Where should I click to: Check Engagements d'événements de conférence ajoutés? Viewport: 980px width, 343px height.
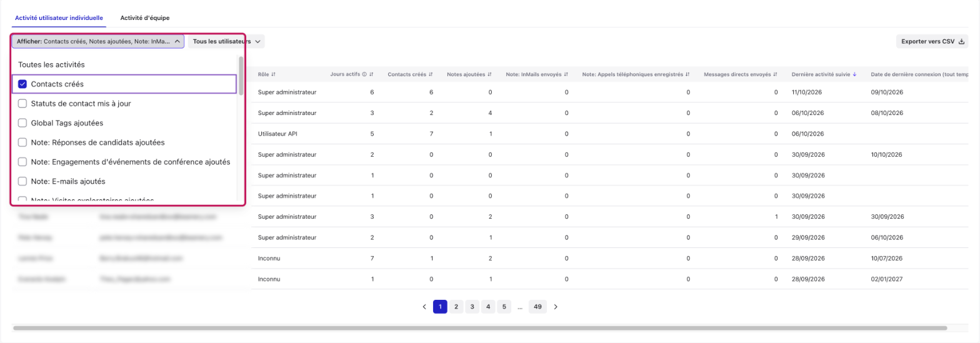tap(22, 162)
